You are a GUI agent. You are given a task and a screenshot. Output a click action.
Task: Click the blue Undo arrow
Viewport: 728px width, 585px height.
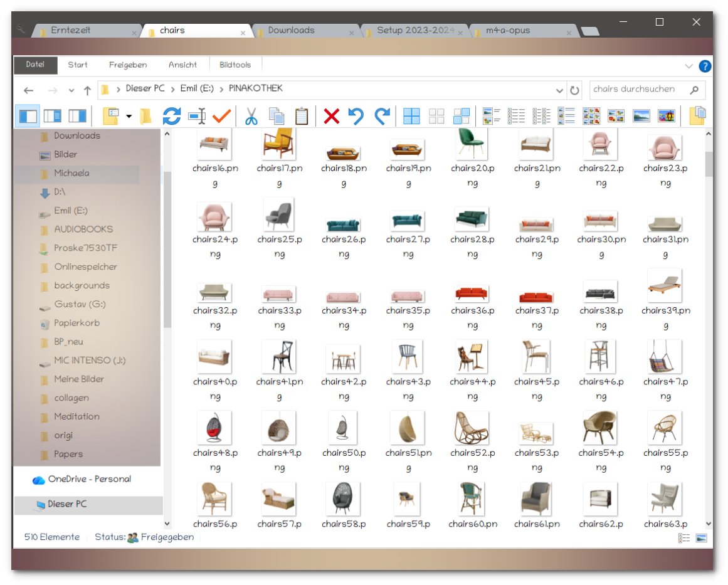[x=356, y=116]
